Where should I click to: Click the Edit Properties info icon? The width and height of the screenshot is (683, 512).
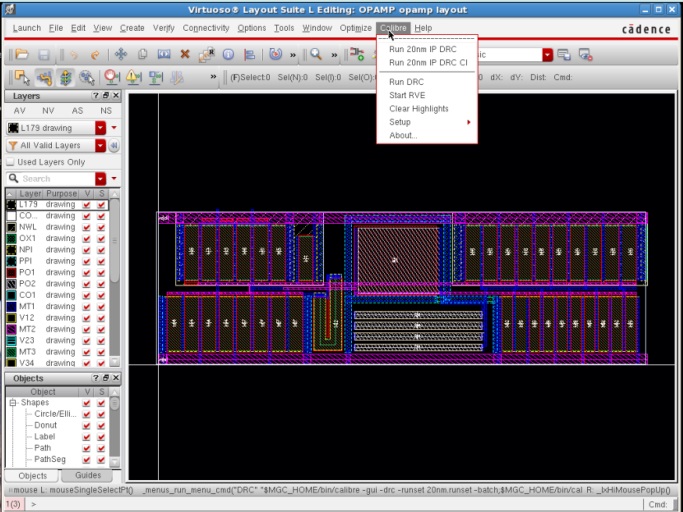pos(228,54)
